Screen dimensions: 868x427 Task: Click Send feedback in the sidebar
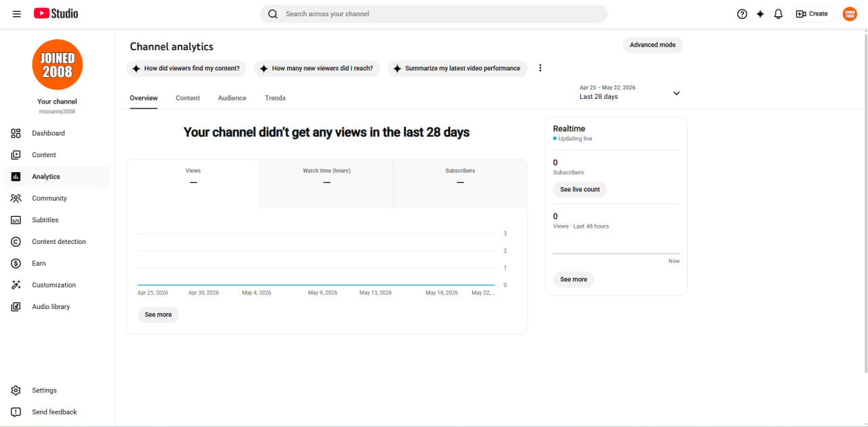tap(57, 412)
